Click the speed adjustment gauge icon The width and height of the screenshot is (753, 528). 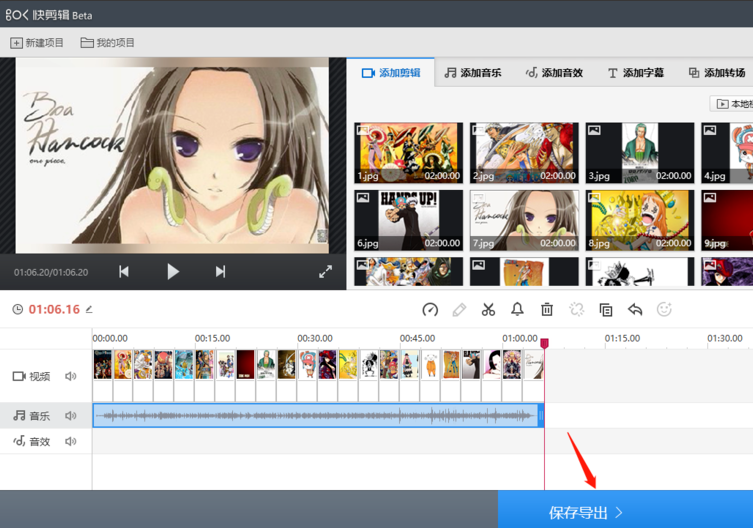[x=430, y=310]
